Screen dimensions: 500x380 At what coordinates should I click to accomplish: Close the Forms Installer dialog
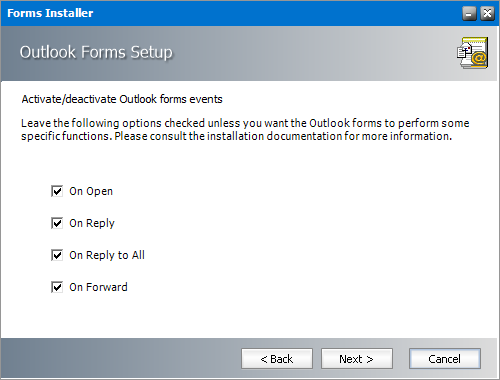pyautogui.click(x=487, y=14)
